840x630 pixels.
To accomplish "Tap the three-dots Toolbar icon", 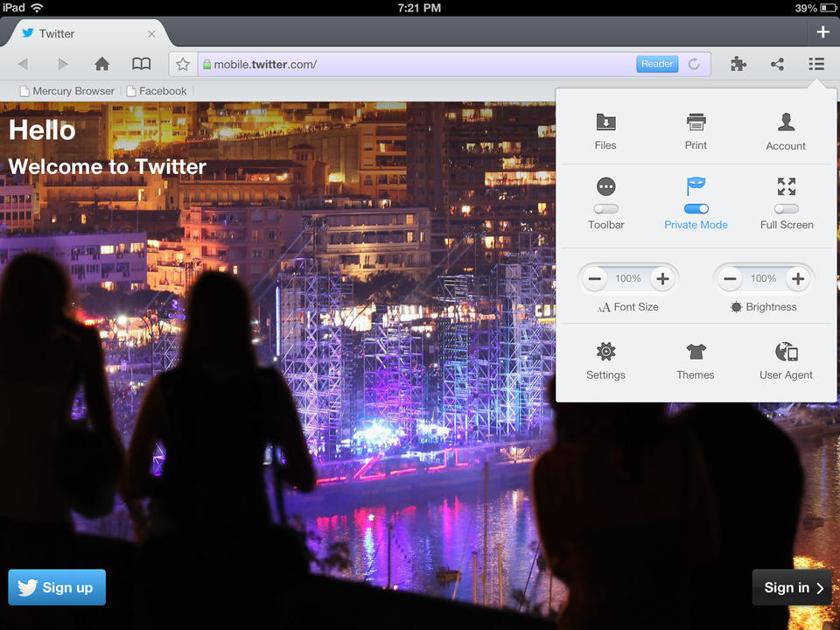I will [605, 186].
